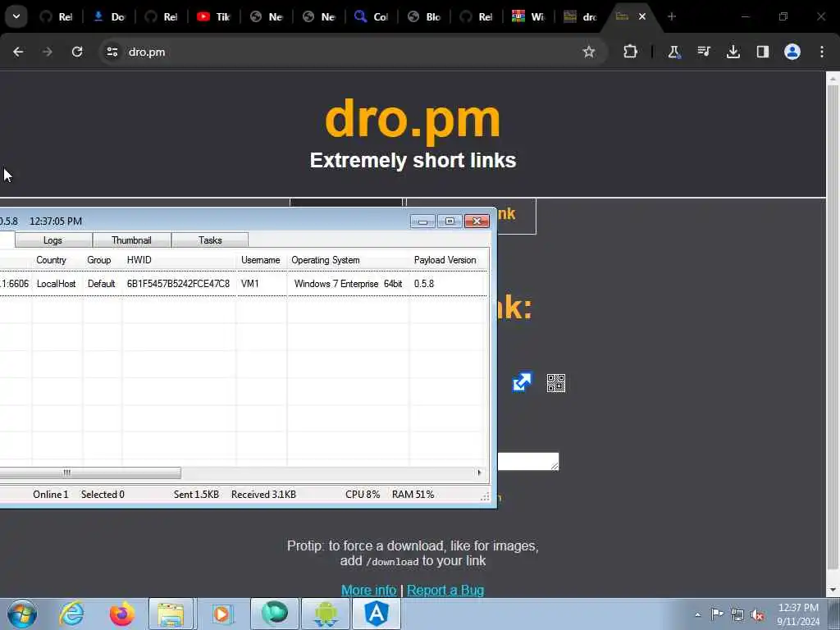Select the HWID 6B1F5457B5242FCE47C8 cell
This screenshot has width=840, height=630.
tap(178, 283)
